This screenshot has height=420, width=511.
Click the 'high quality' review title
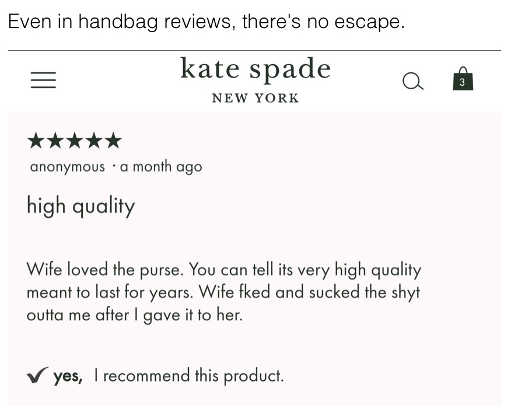81,206
